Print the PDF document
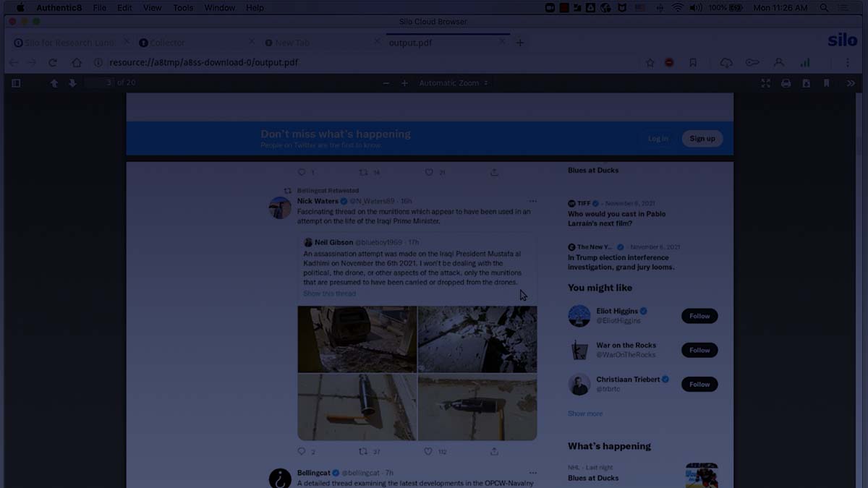Viewport: 868px width, 488px height. pyautogui.click(x=786, y=83)
